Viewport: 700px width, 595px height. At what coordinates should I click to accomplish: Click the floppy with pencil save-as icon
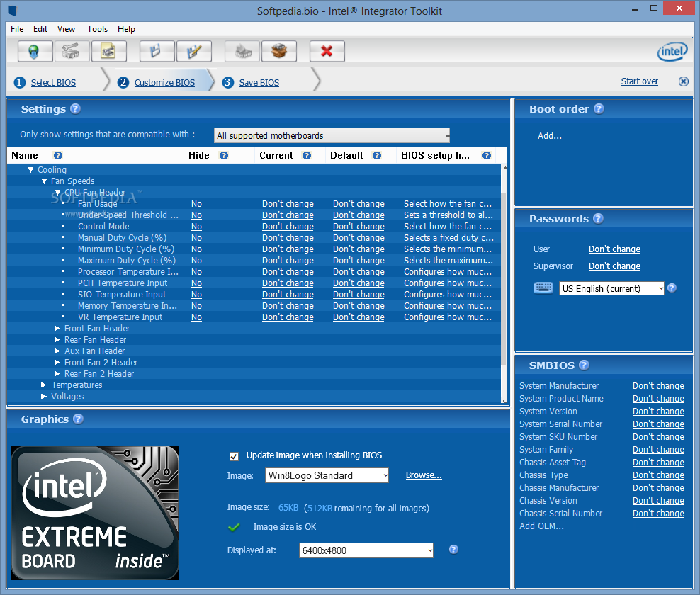point(193,51)
